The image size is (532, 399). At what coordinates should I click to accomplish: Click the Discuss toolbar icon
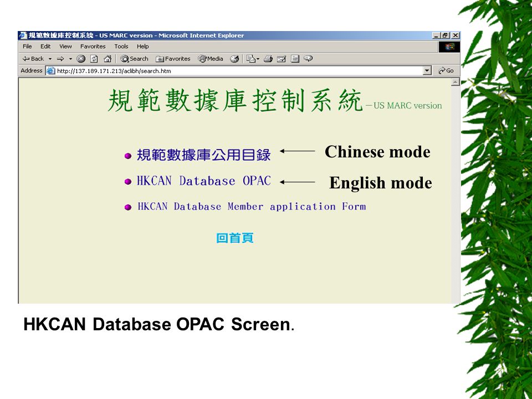295,59
